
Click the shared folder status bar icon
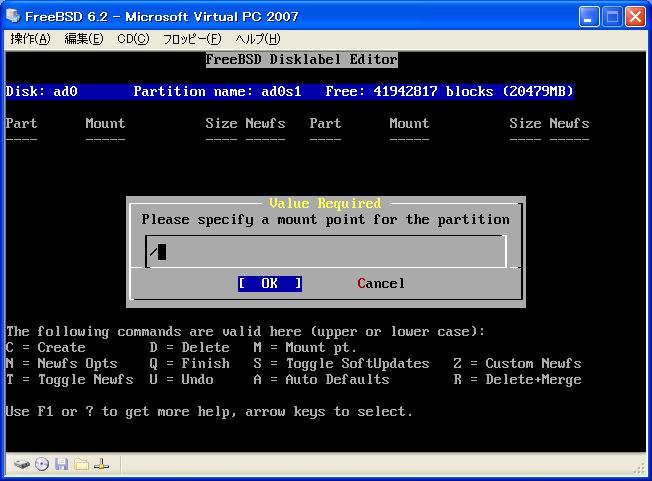[82, 464]
